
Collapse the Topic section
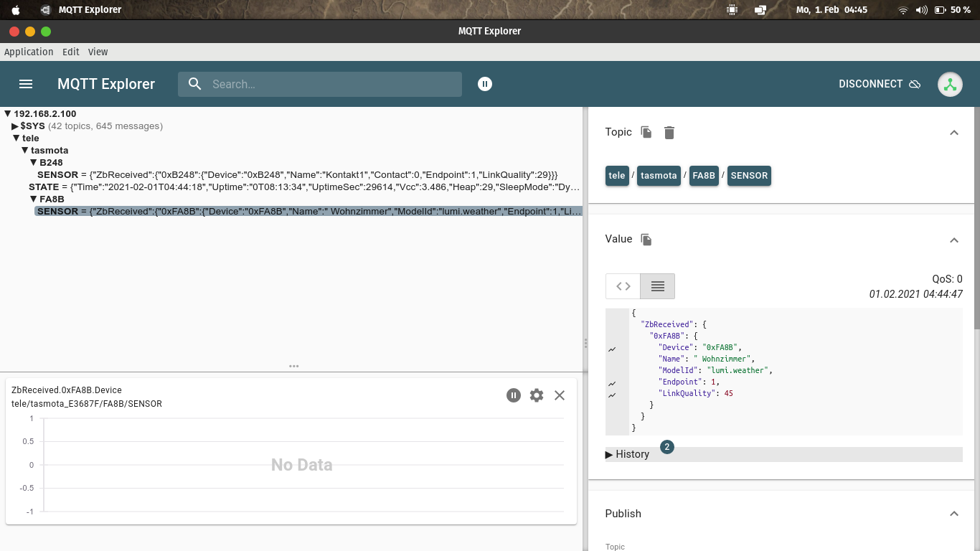coord(953,133)
